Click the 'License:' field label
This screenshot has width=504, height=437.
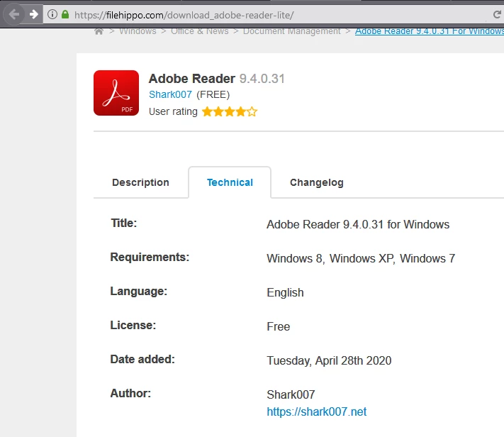click(x=133, y=325)
